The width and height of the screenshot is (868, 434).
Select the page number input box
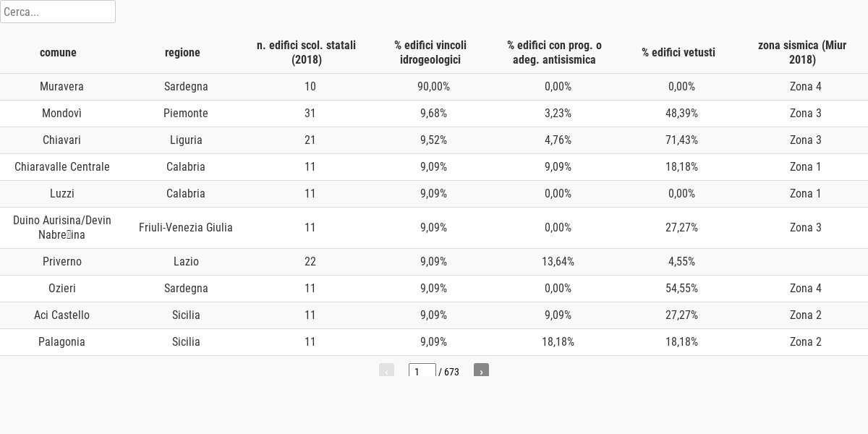[x=422, y=371]
